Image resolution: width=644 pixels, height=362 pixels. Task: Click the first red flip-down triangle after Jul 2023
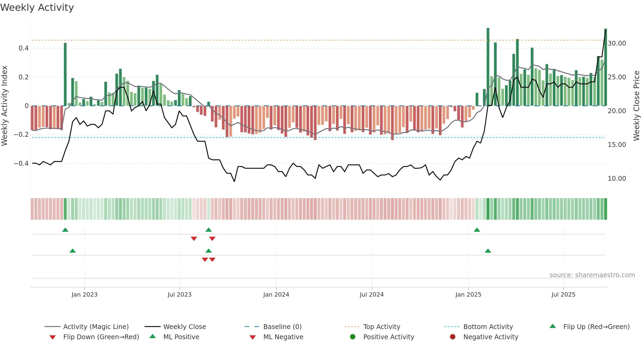[x=194, y=239]
